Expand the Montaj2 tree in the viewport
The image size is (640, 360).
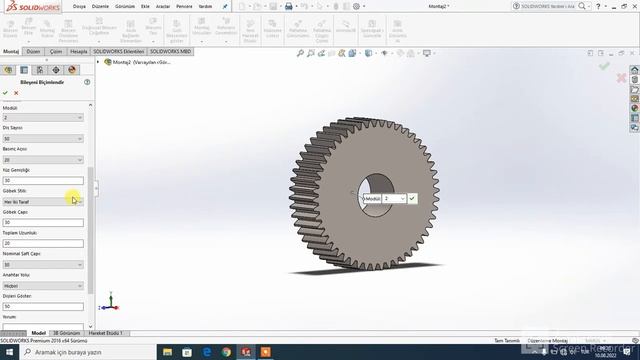click(98, 62)
